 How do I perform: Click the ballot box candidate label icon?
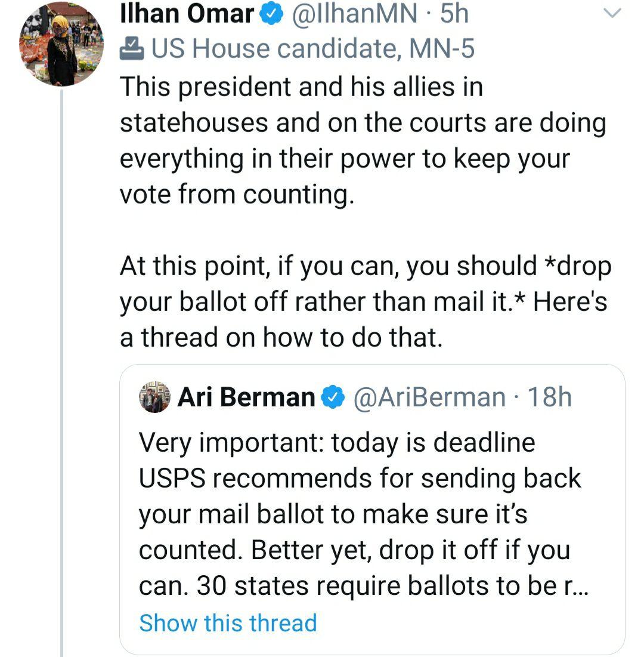click(x=132, y=49)
